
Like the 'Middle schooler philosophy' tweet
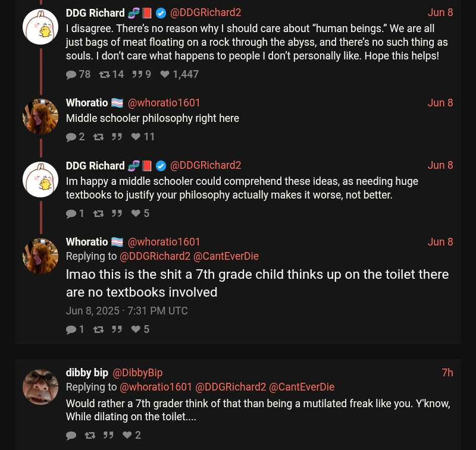click(136, 137)
